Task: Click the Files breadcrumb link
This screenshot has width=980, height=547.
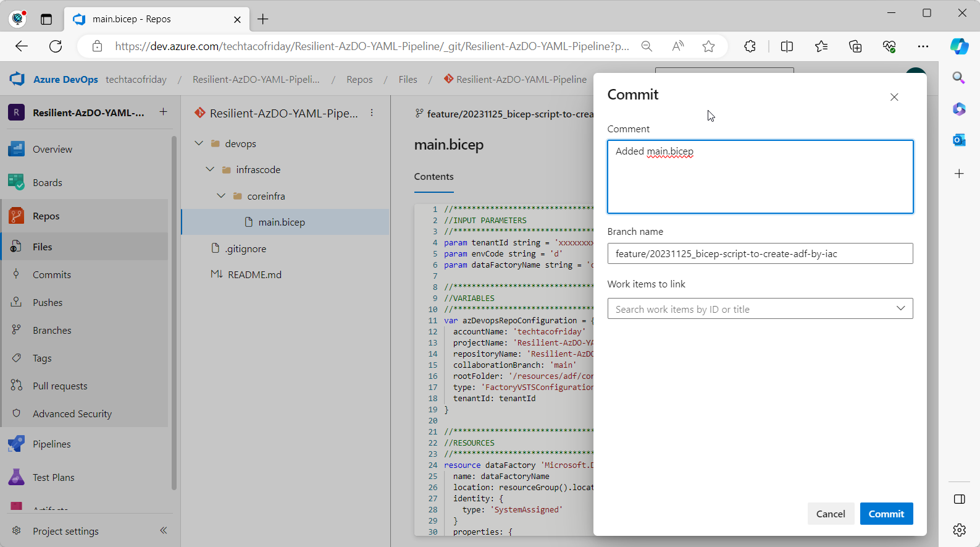Action: point(408,79)
